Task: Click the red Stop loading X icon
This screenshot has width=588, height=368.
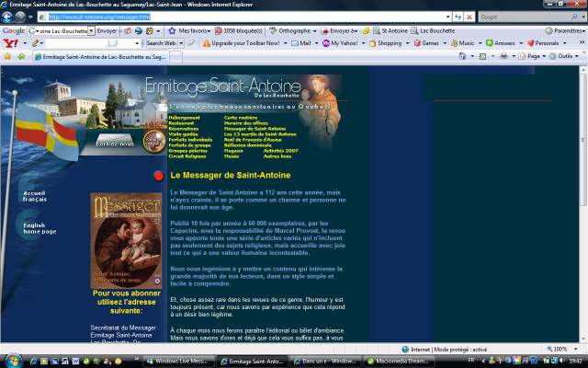Action: tap(469, 17)
